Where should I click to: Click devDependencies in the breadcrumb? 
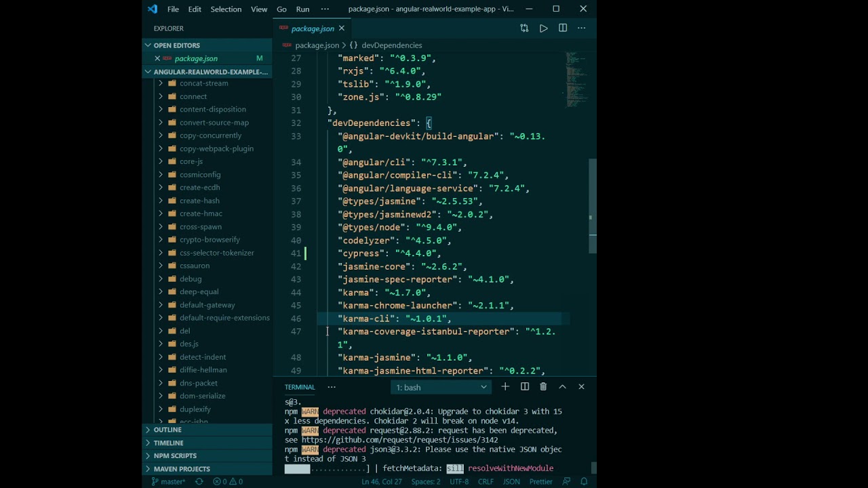tap(391, 45)
